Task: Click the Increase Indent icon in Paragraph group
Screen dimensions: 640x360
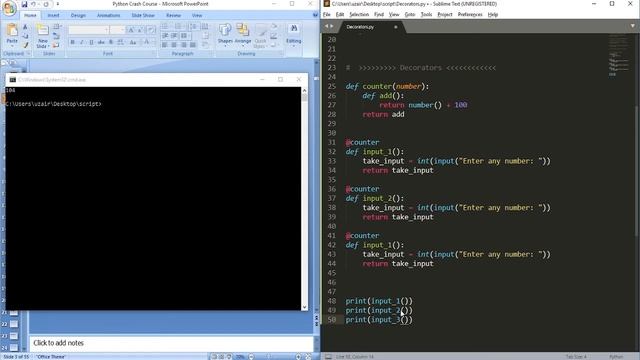Action: coord(174,36)
